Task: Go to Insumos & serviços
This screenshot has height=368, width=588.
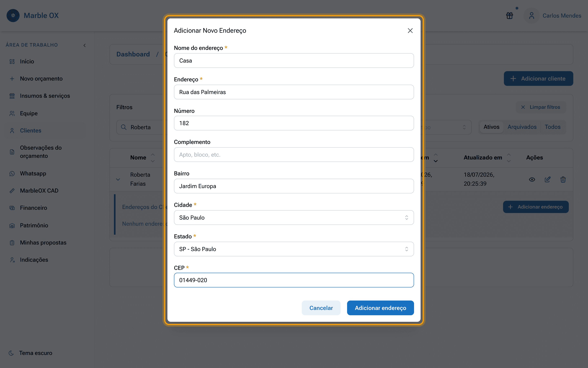Action: 47,96
